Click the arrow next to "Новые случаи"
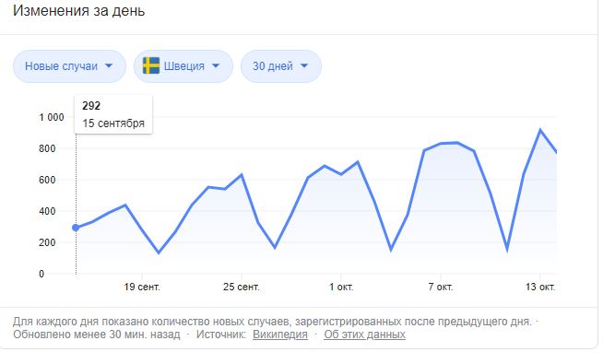Image resolution: width=603 pixels, height=364 pixels. pyautogui.click(x=109, y=65)
